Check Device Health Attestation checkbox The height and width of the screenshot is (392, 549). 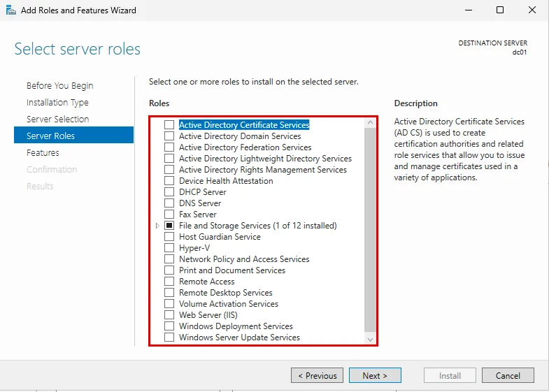coord(169,181)
